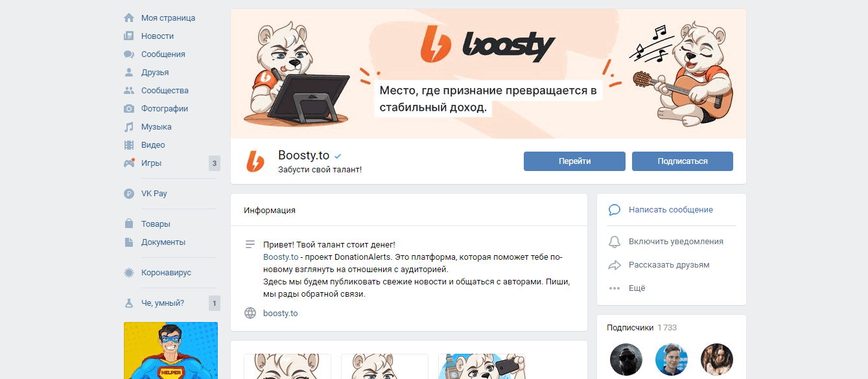The image size is (868, 379).
Task: Select the first subscriber avatar thumbnail
Action: click(x=626, y=360)
